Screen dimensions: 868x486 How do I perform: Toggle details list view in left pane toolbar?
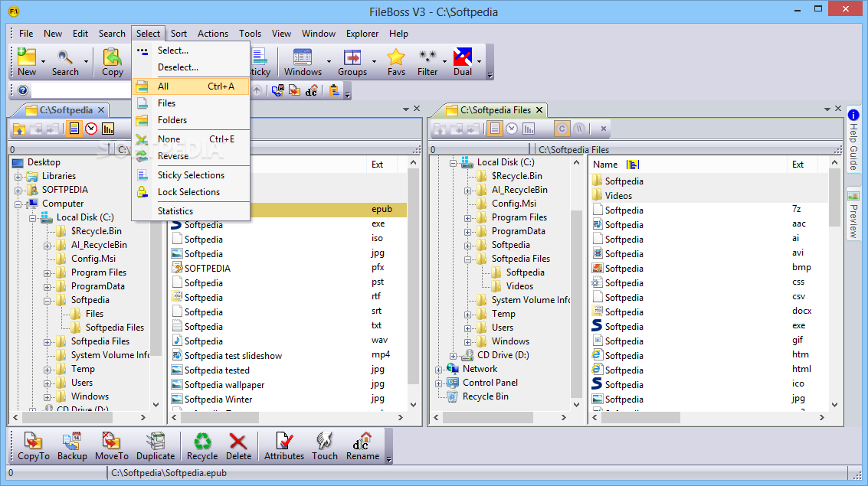coord(74,129)
